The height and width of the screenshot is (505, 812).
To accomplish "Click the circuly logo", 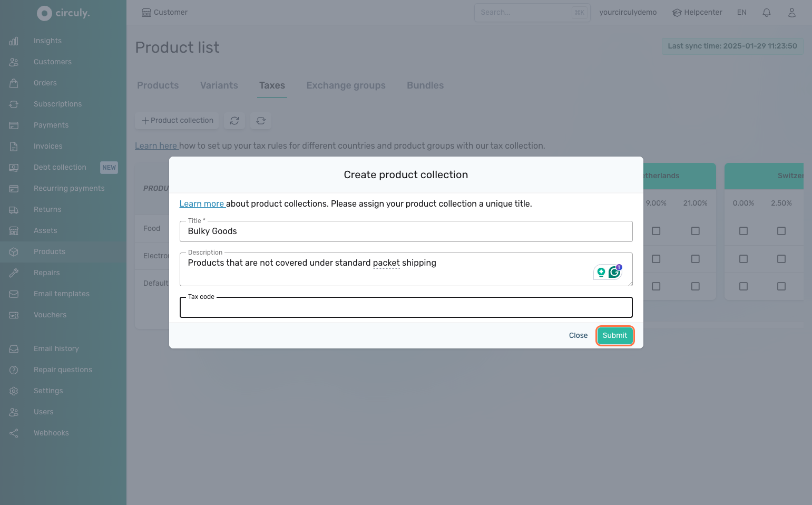I will tap(63, 13).
